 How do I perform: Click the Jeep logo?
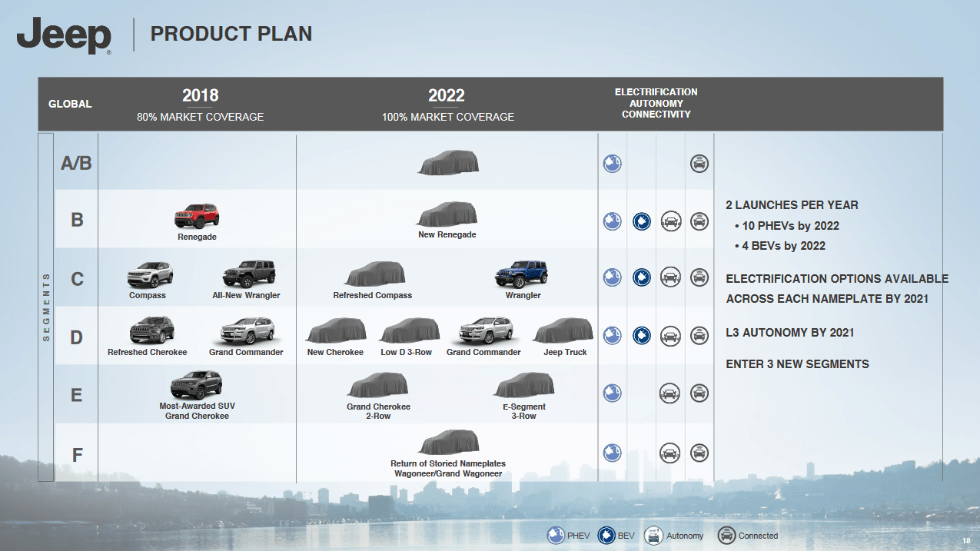pos(65,36)
